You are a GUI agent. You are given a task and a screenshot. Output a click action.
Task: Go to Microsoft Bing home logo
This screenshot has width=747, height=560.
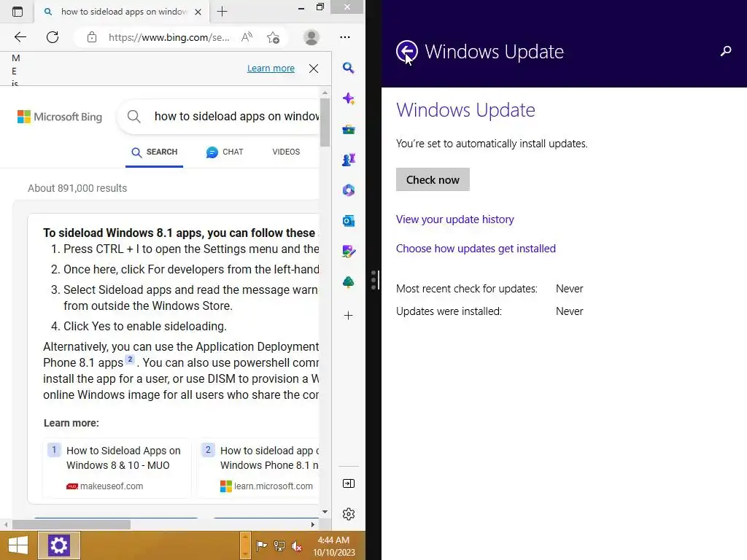point(60,117)
